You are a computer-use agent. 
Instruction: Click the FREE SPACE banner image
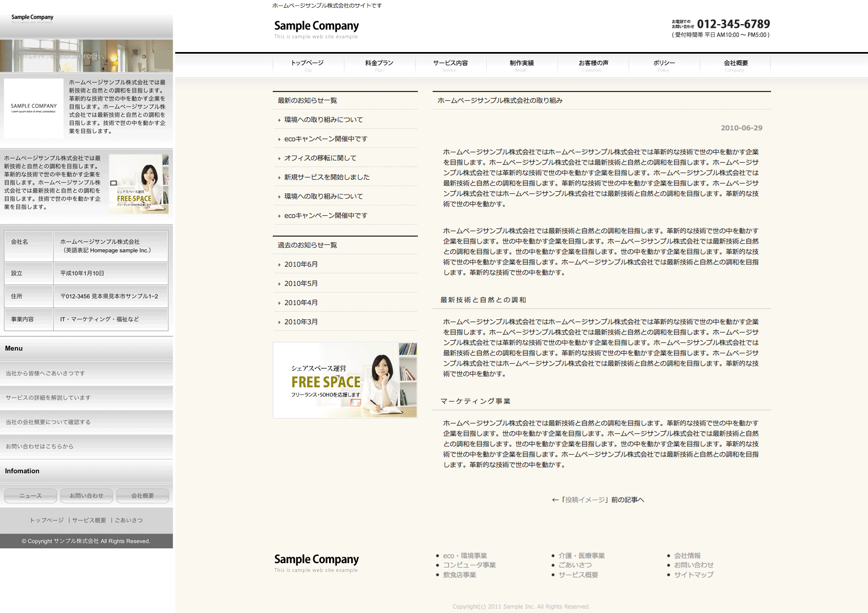(x=345, y=380)
